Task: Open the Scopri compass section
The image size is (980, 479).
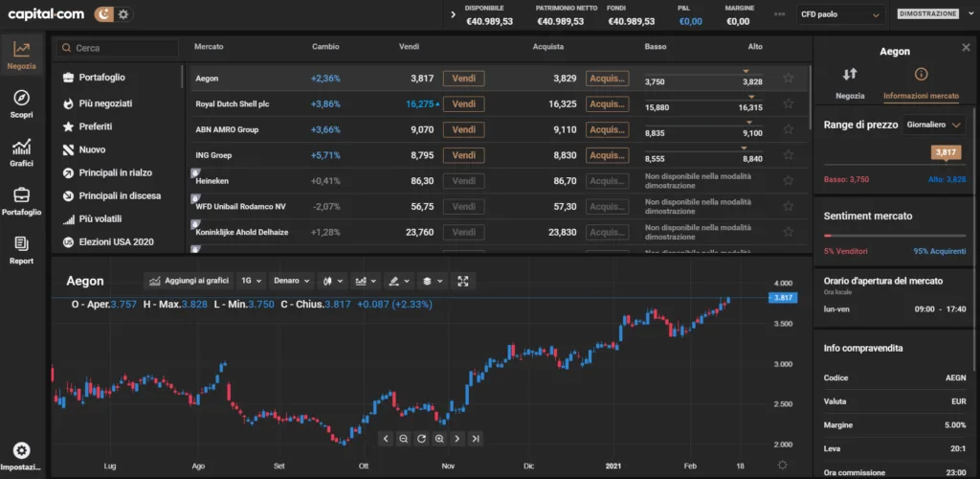Action: [x=22, y=103]
